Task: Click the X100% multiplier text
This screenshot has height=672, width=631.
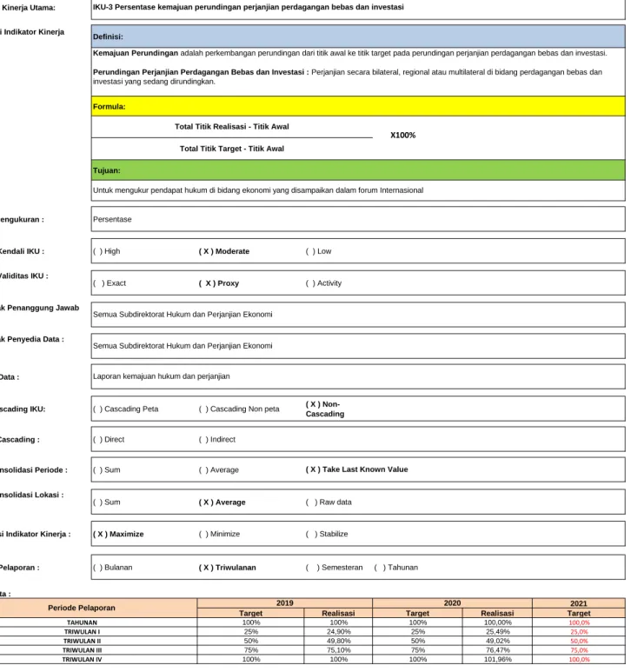Action: coord(402,135)
